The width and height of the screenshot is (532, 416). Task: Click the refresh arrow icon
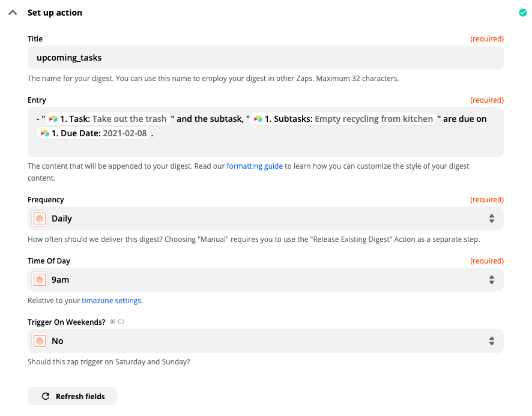pyautogui.click(x=46, y=396)
